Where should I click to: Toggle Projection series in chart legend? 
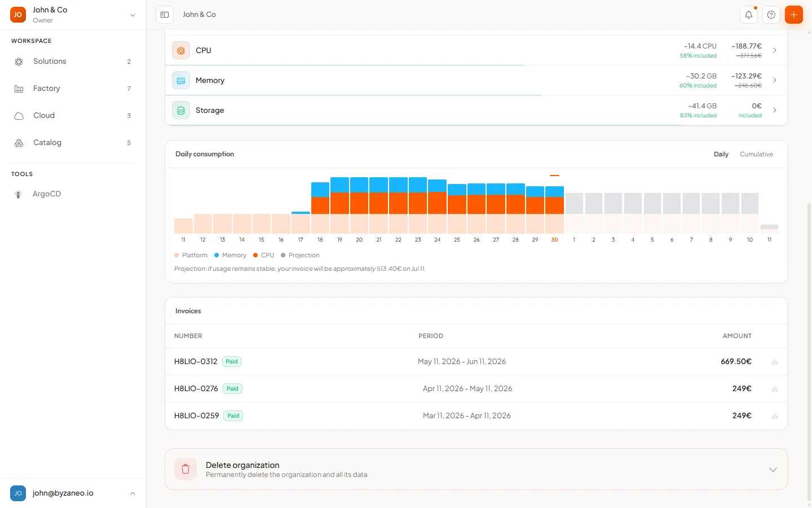pyautogui.click(x=300, y=255)
